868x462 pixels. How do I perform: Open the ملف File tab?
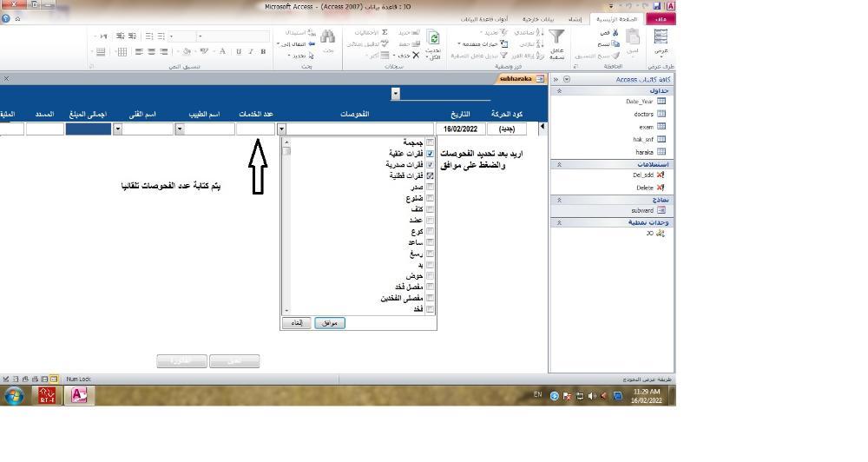pos(661,19)
